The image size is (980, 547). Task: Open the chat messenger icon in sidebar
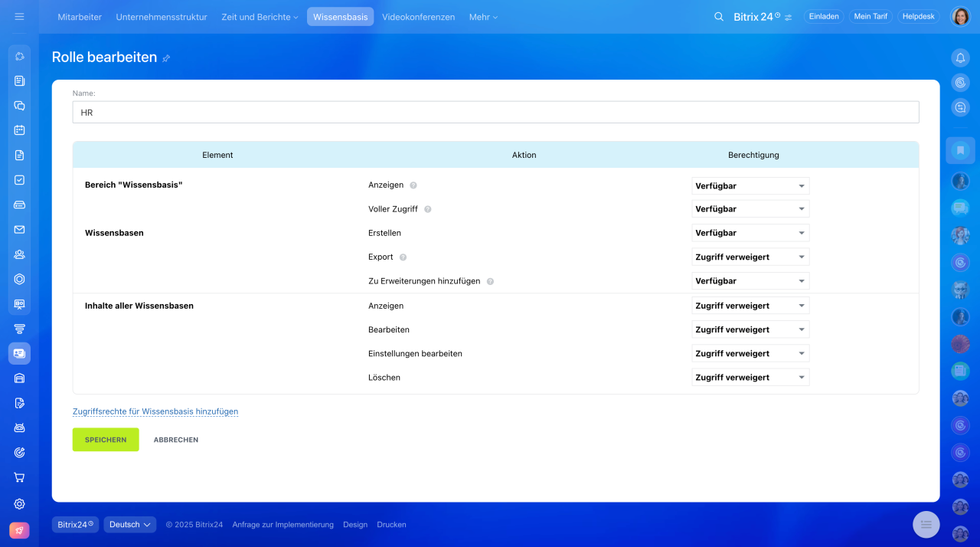(19, 106)
